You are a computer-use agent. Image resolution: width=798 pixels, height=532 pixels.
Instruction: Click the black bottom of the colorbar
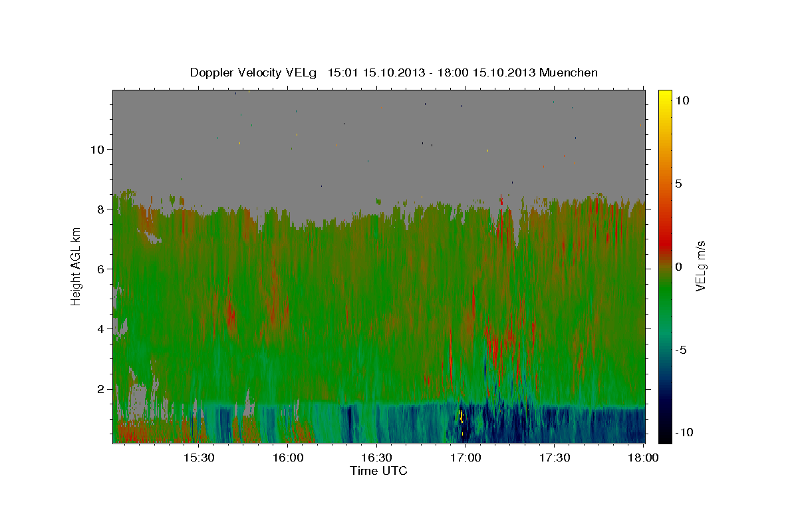(665, 434)
